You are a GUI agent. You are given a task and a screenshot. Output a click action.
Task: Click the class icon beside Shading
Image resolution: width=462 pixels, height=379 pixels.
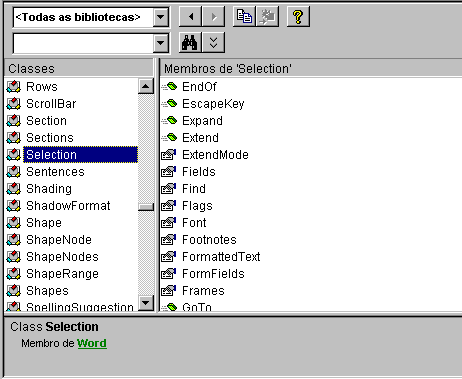point(14,189)
